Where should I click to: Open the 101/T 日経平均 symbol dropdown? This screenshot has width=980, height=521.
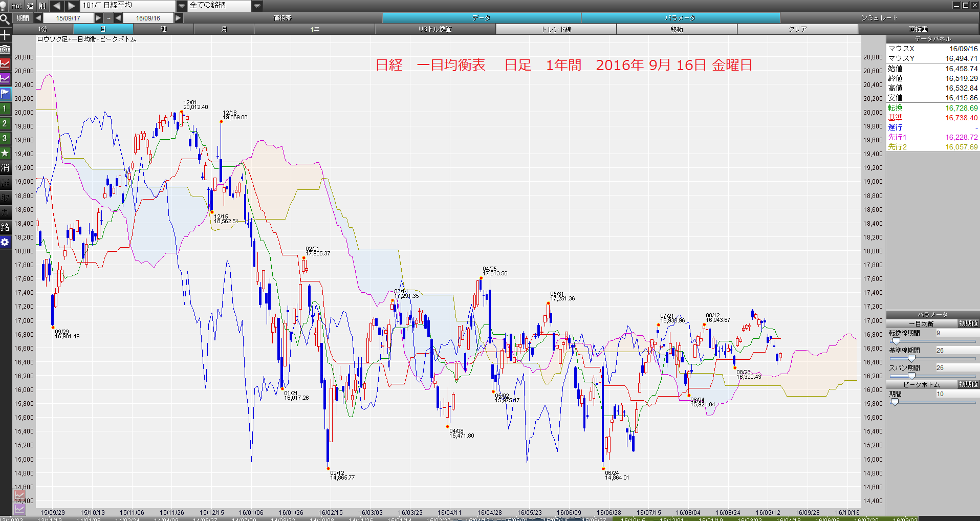coord(182,6)
